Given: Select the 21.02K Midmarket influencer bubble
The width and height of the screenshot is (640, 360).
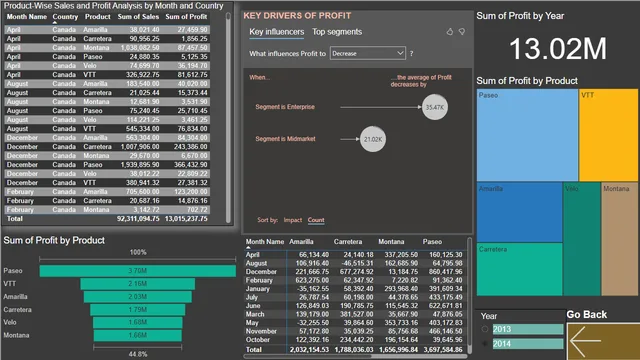Looking at the screenshot, I should [373, 139].
